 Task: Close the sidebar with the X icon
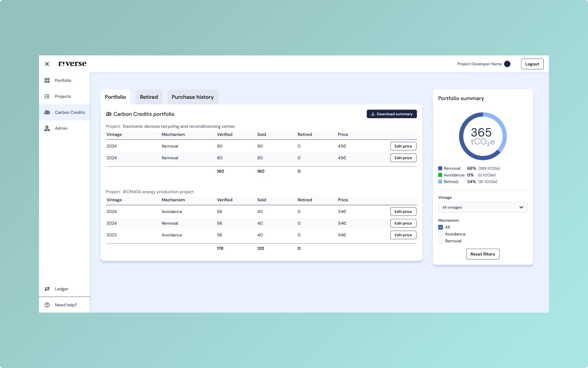(x=47, y=64)
